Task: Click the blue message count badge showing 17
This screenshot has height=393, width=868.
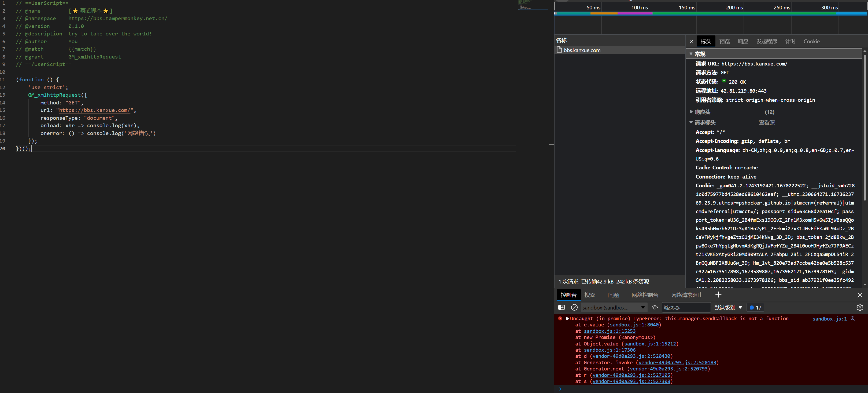Action: (755, 307)
